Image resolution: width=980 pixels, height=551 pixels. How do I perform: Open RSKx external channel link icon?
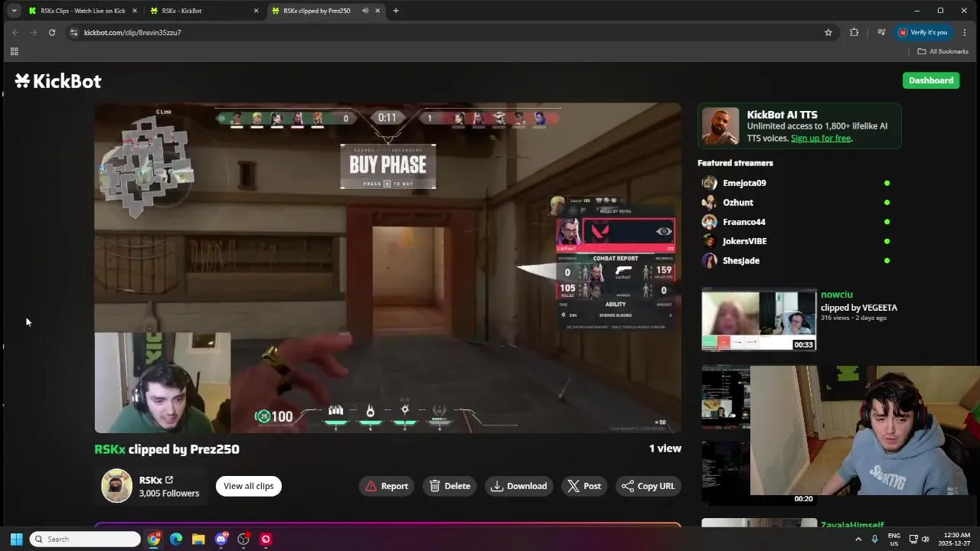(169, 480)
